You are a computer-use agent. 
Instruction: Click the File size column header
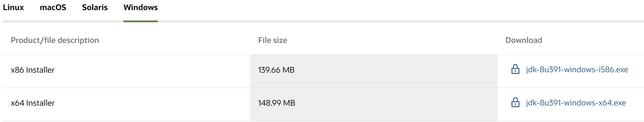273,40
